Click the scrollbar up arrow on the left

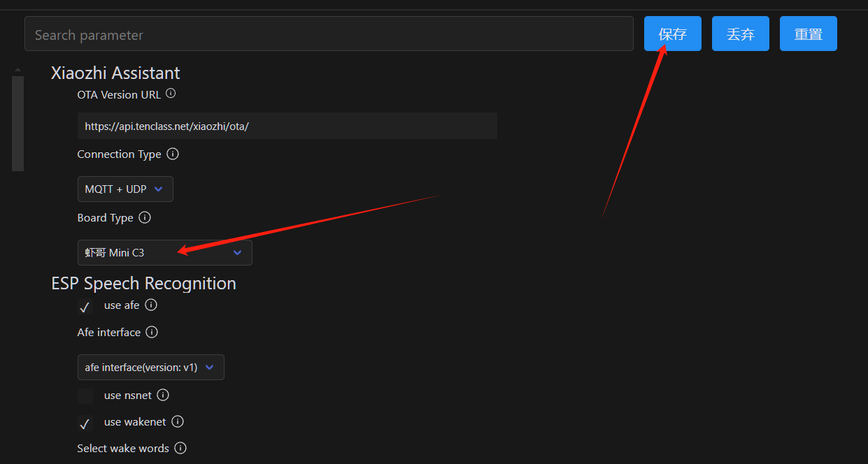[17, 70]
